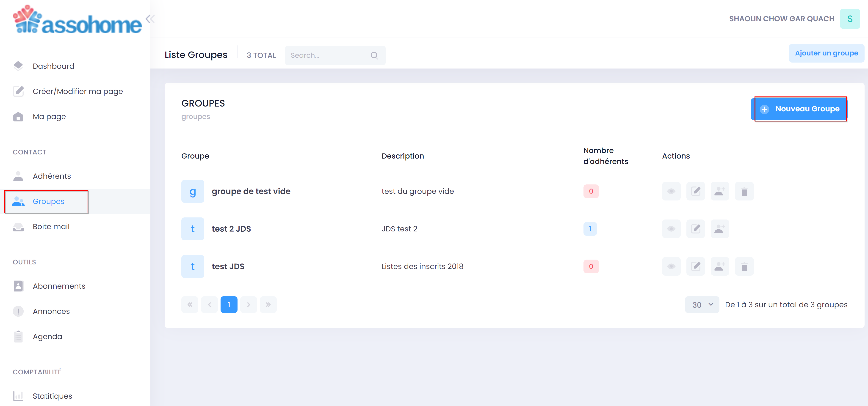Screen dimensions: 868x406
Task: Click the 0 members badge for test JDS
Action: (x=591, y=267)
